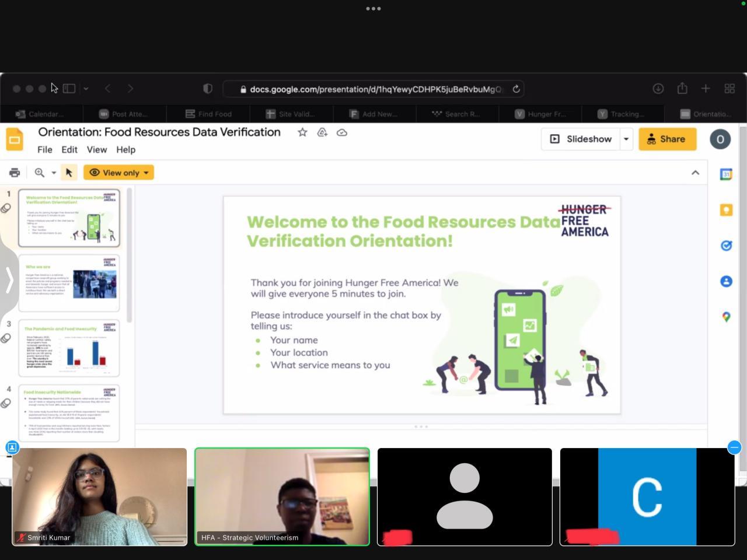Switch to the Find Food browser tab
Viewport: 747px width, 560px height.
(208, 114)
